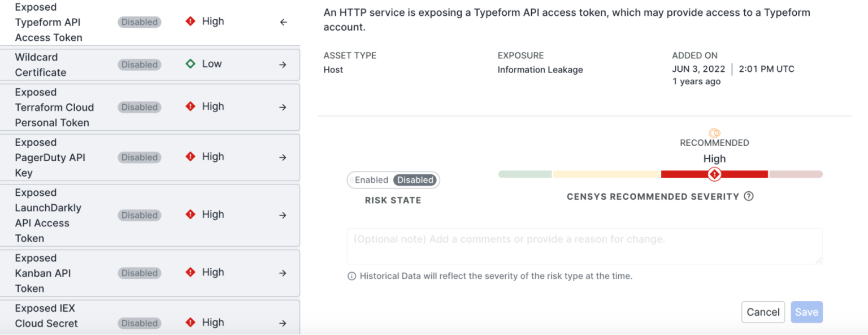Viewport: 868px width, 335px height.
Task: Click the Cancel button
Action: (x=763, y=312)
